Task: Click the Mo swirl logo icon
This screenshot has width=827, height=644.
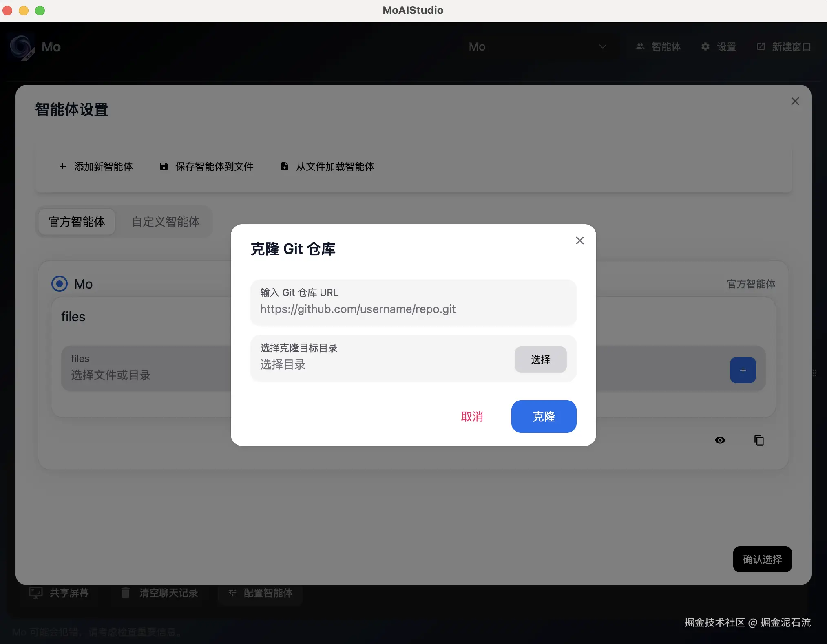Action: (21, 47)
